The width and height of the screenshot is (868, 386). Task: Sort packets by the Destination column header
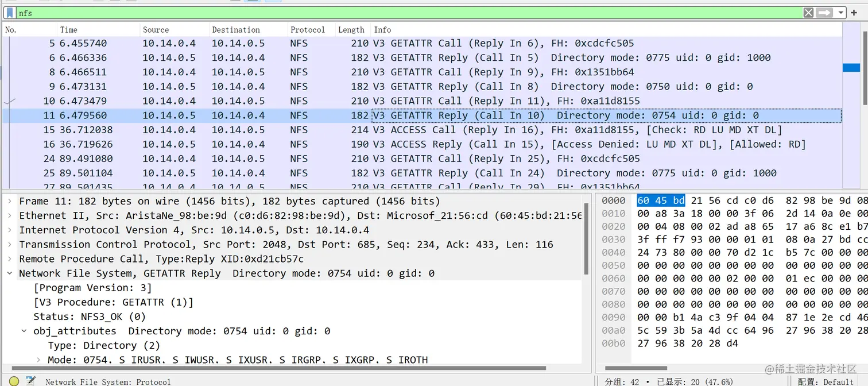pos(249,30)
